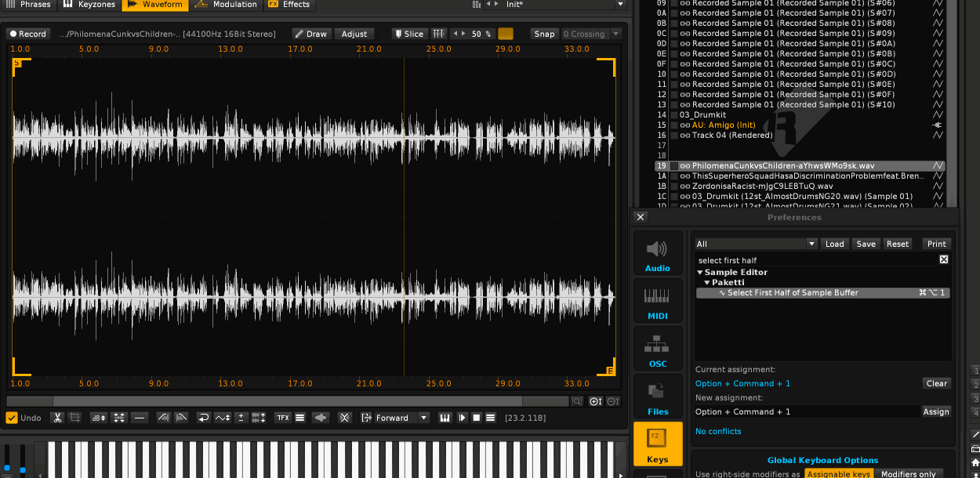Open the OSC preferences section
This screenshot has width=980, height=478.
pos(657,349)
